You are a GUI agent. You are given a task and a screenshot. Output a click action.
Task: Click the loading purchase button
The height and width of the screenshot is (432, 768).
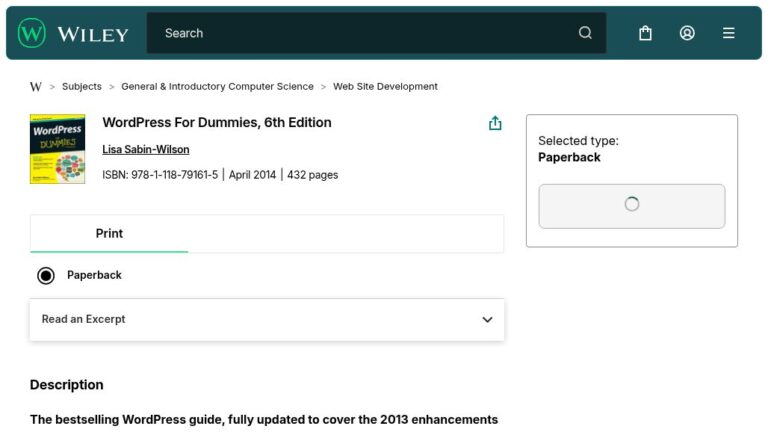(631, 206)
